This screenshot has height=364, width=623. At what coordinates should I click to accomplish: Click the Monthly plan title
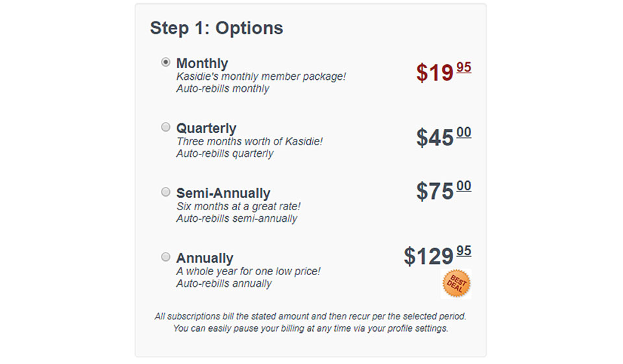(202, 64)
